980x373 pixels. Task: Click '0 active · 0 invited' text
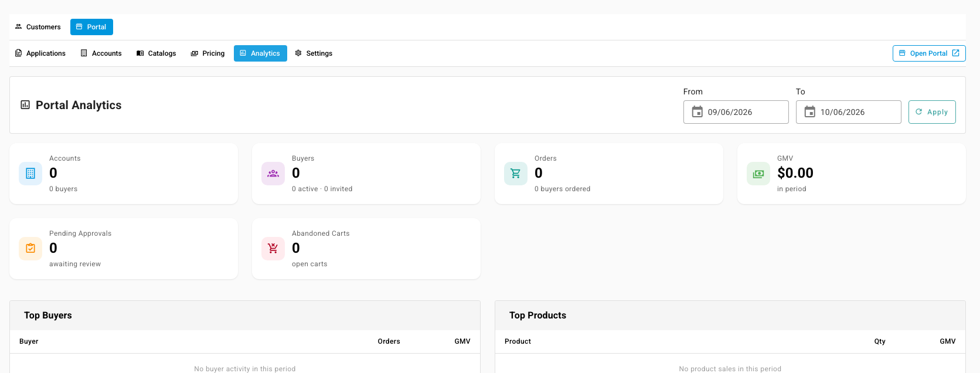point(322,189)
